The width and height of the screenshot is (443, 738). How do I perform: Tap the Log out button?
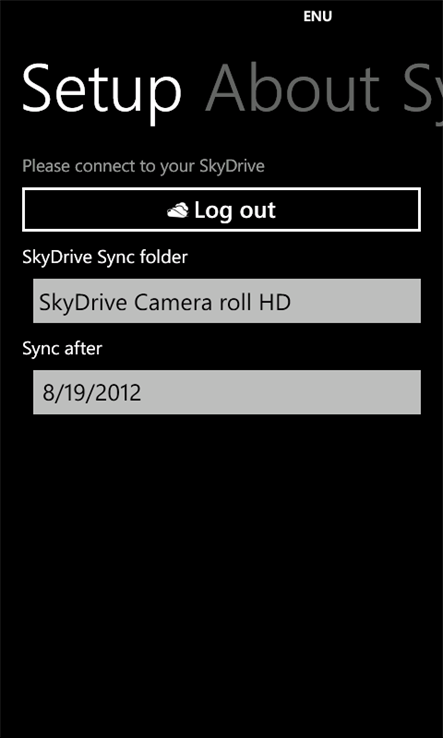221,209
